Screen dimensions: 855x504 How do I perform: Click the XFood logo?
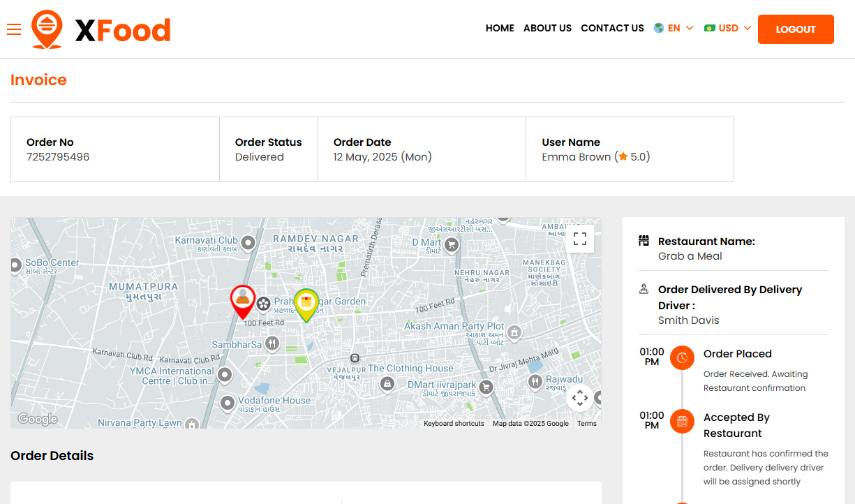(x=101, y=29)
